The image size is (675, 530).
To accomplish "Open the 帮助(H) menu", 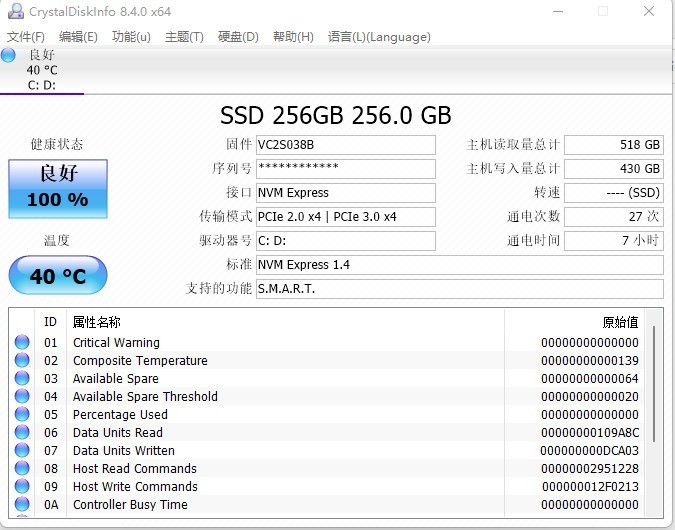I will (x=293, y=37).
